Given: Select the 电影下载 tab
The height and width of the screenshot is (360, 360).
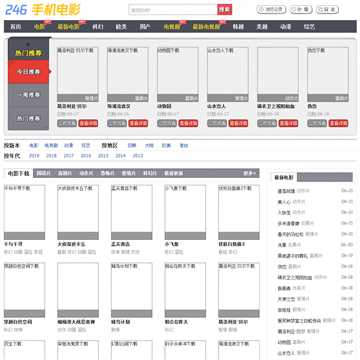Looking at the screenshot, I should [19, 174].
